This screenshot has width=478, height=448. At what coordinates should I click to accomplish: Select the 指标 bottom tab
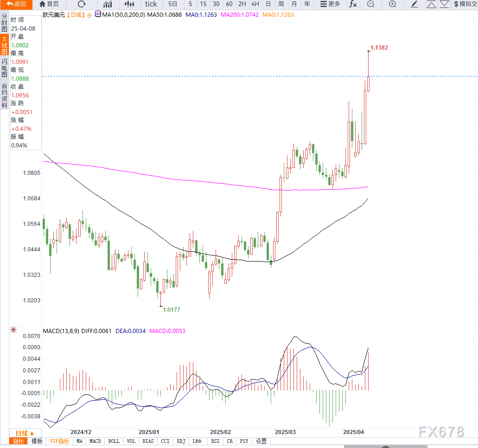coord(18,441)
